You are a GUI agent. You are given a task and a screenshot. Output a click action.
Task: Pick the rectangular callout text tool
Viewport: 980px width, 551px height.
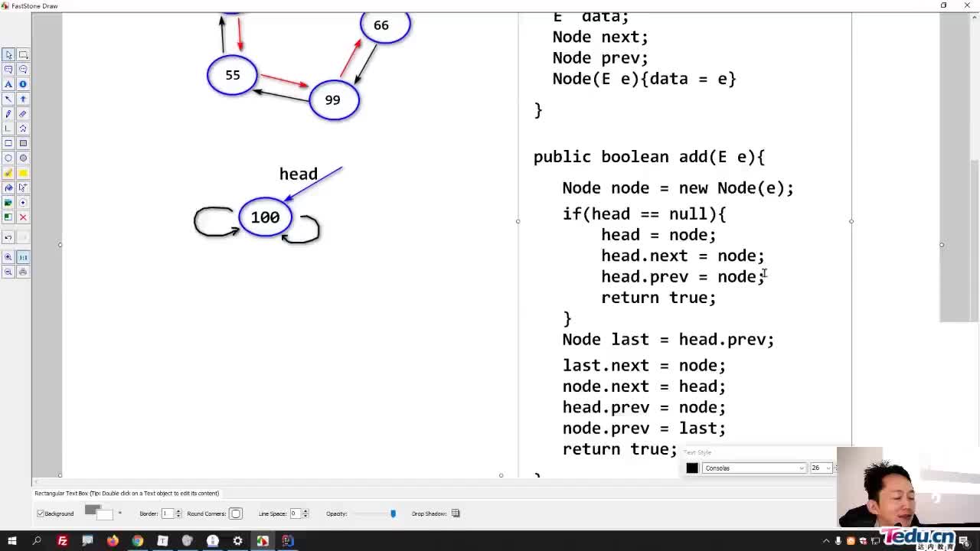pyautogui.click(x=8, y=70)
